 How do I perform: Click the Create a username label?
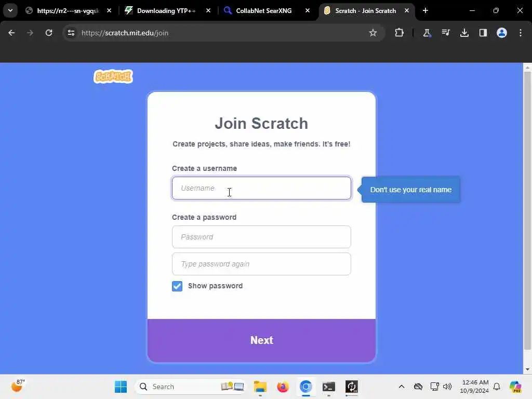coord(204,168)
